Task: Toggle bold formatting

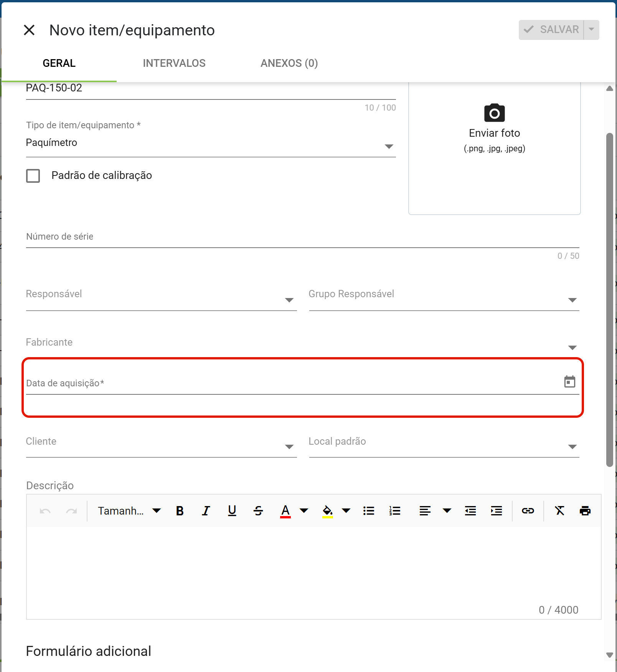Action: tap(180, 511)
